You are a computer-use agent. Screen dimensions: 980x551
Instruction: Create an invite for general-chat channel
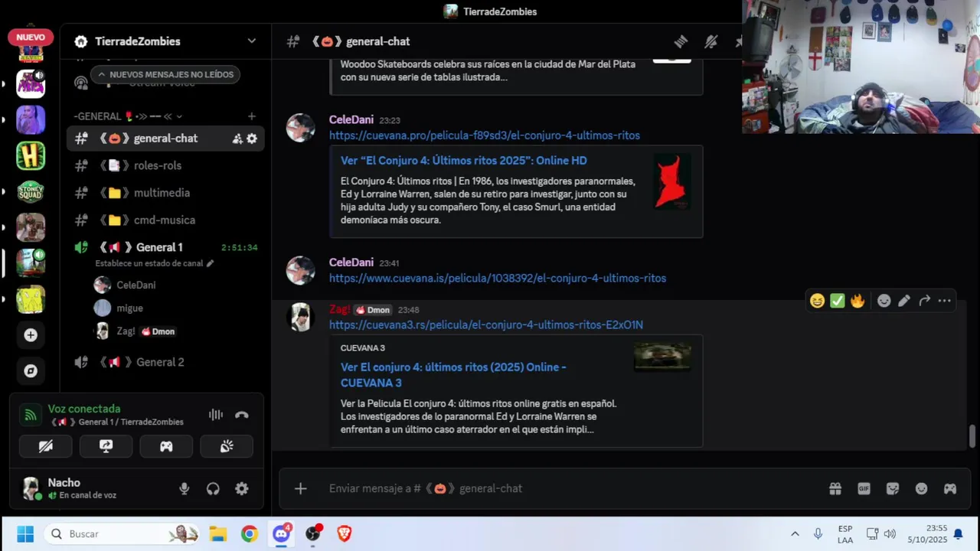tap(237, 139)
